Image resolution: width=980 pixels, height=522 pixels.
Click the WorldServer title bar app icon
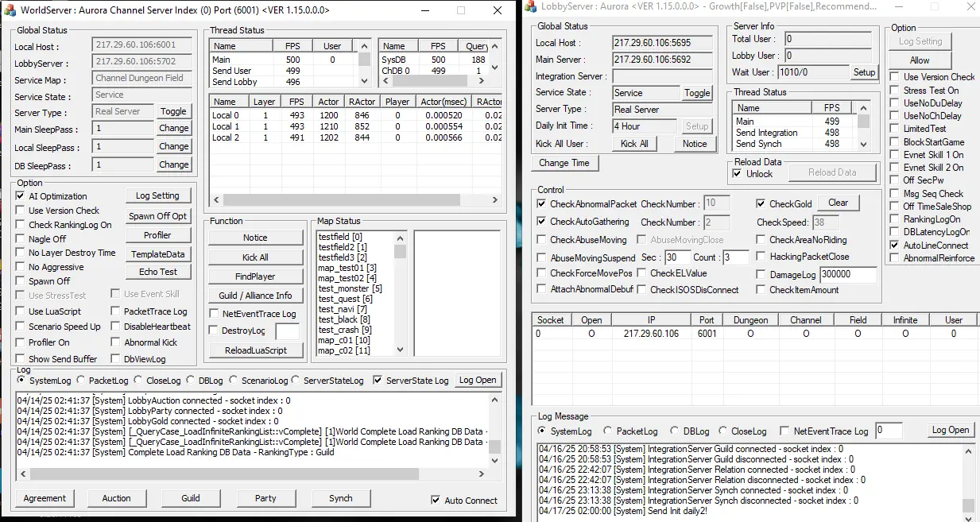10,10
